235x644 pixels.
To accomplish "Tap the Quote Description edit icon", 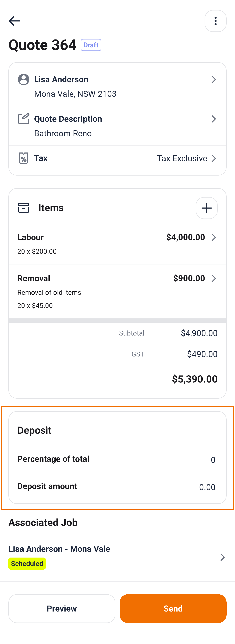I will coord(24,119).
